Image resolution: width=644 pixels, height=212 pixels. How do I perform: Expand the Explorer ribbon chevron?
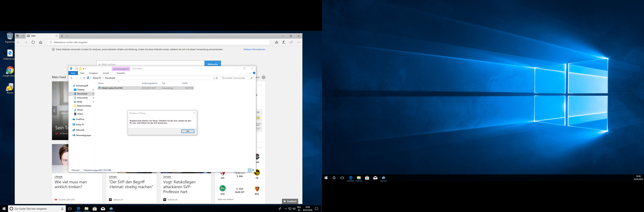[x=250, y=73]
